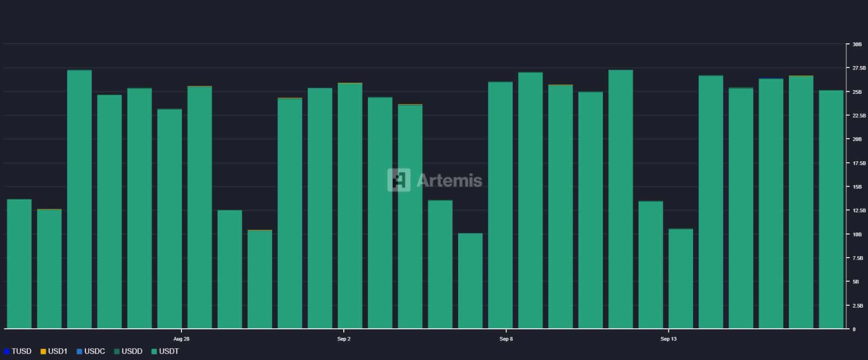
Task: Click the USDC legend color square
Action: [x=80, y=351]
